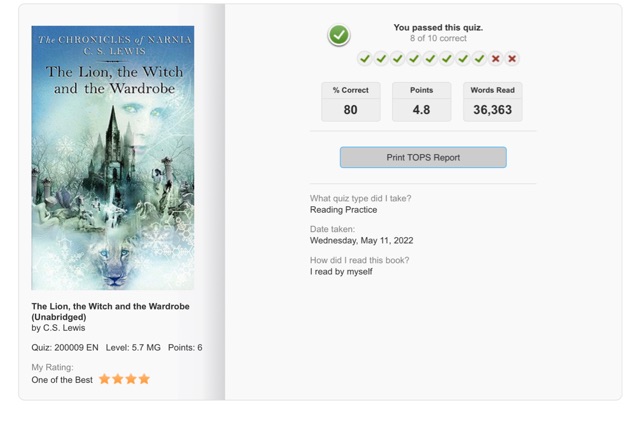This screenshot has height=424, width=640.
Task: Select the ninth question red X mark
Action: tap(496, 59)
